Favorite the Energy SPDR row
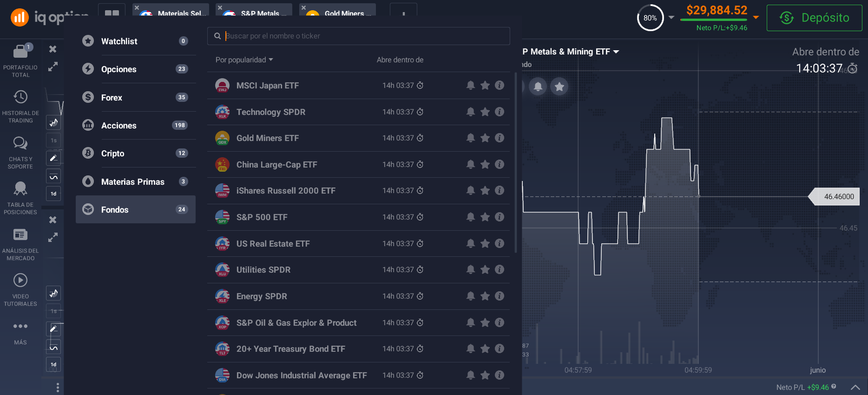The height and width of the screenshot is (395, 868). coord(485,296)
